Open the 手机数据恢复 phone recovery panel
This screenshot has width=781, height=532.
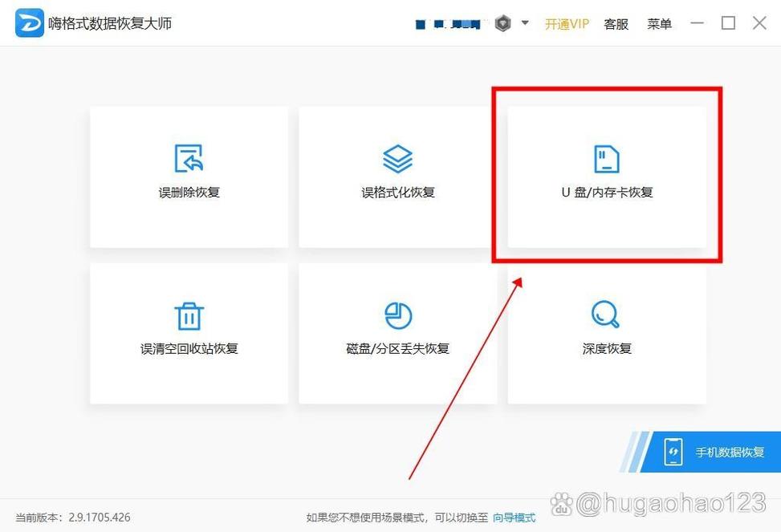720,452
